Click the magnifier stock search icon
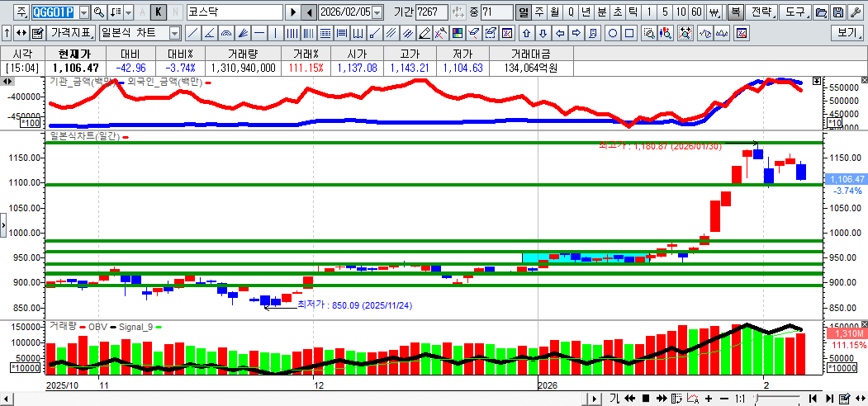 coord(99,12)
